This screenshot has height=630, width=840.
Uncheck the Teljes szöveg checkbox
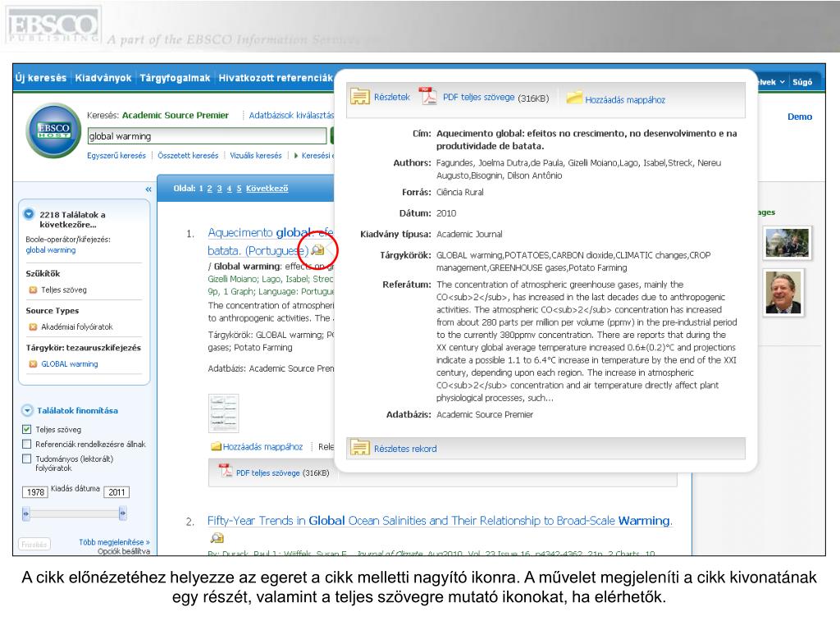(27, 429)
